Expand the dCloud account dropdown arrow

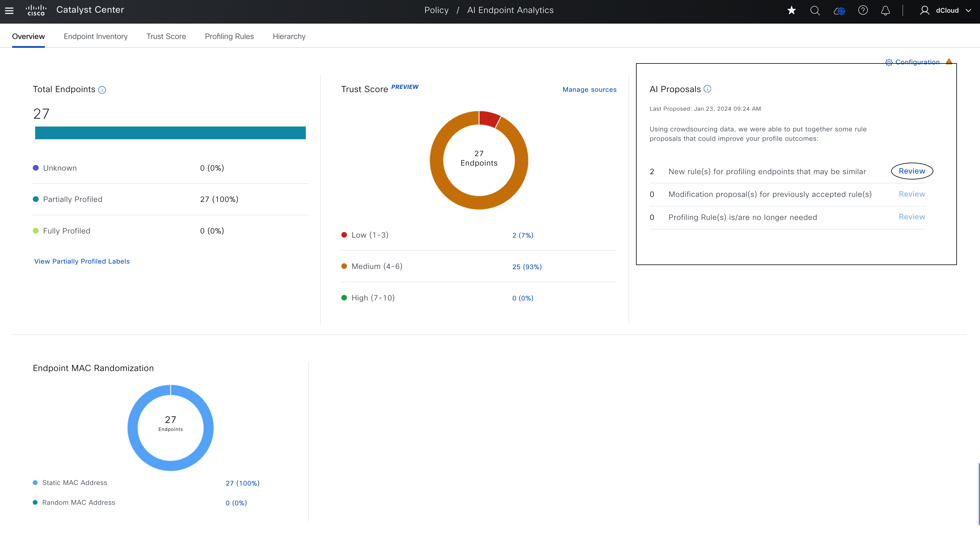click(x=968, y=11)
